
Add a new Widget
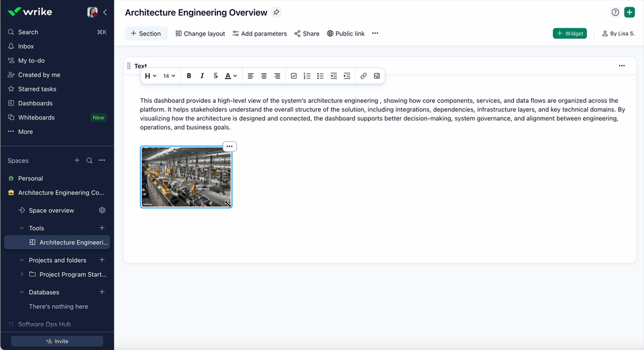click(570, 34)
